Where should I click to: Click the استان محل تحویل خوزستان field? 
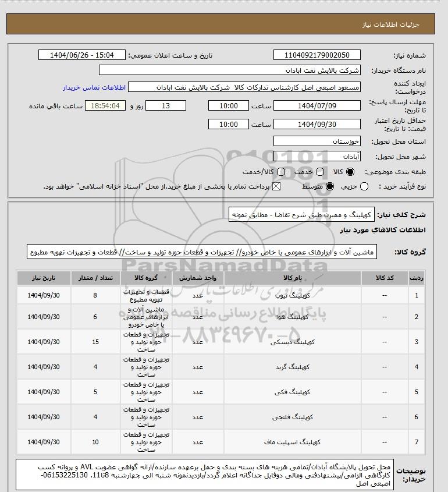pos(317,141)
